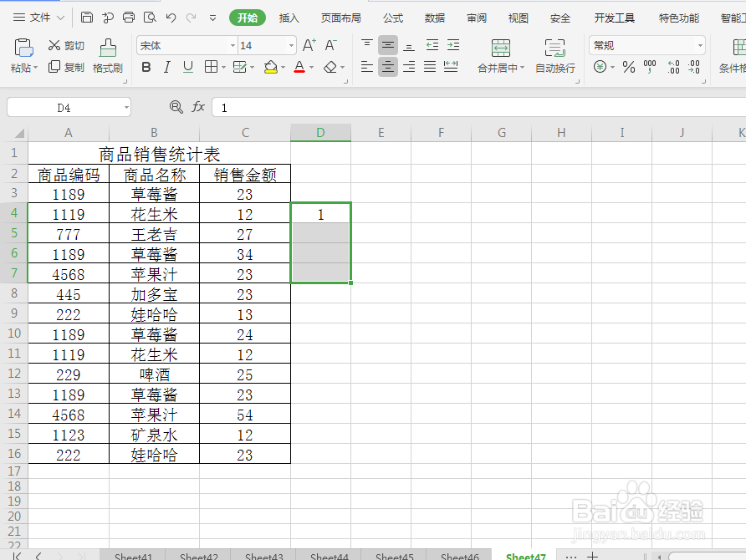Viewport: 746px width, 560px height.
Task: Click the Paste clipboard icon
Action: (x=23, y=48)
